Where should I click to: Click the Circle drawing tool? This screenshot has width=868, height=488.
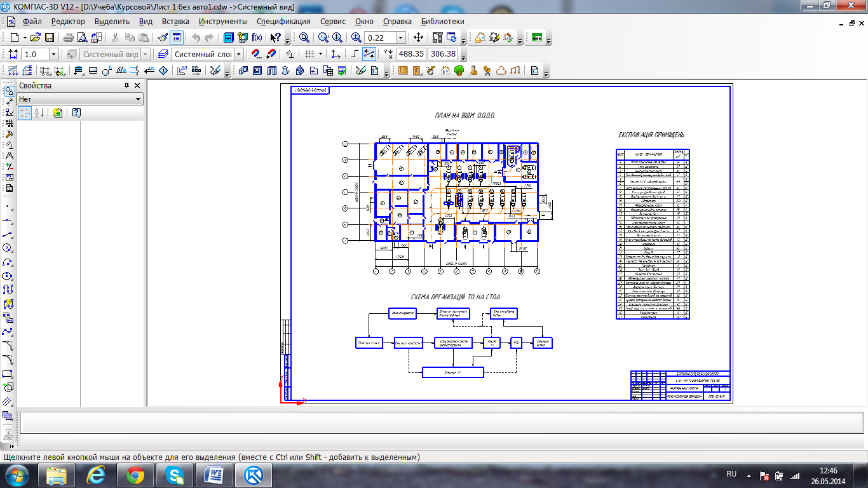coord(8,248)
